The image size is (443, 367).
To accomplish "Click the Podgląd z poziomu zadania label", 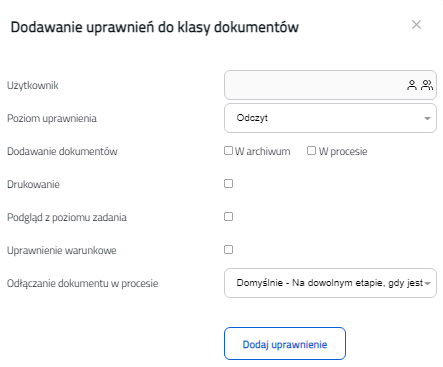I will coord(67,217).
